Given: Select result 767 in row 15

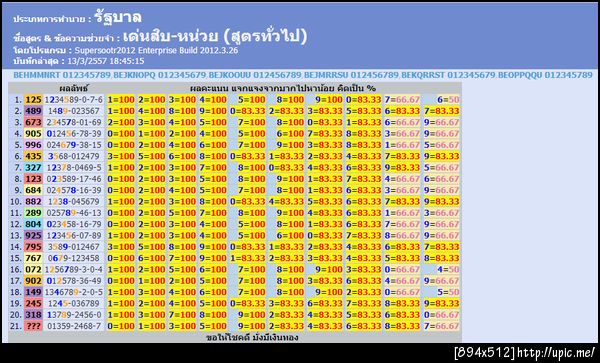Looking at the screenshot, I should [33, 258].
